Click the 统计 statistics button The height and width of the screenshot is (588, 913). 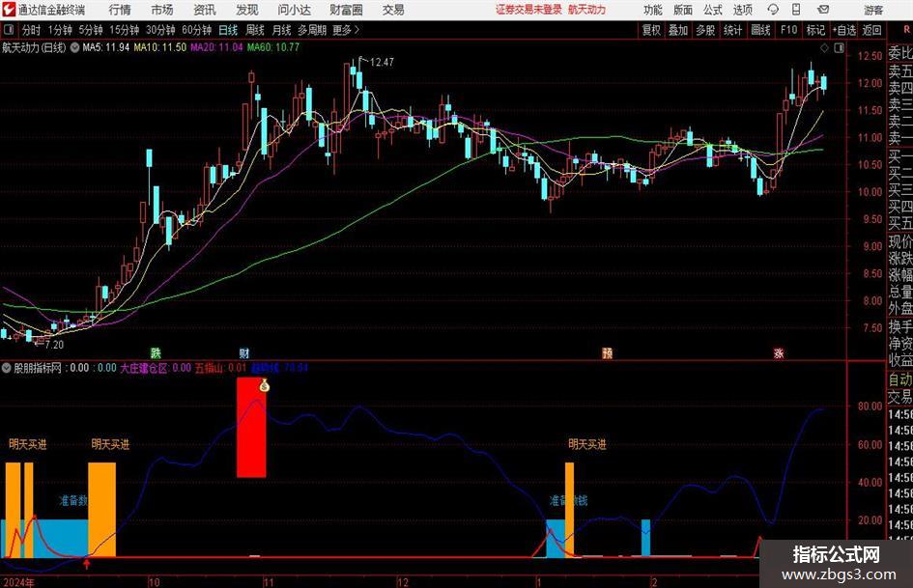point(732,30)
